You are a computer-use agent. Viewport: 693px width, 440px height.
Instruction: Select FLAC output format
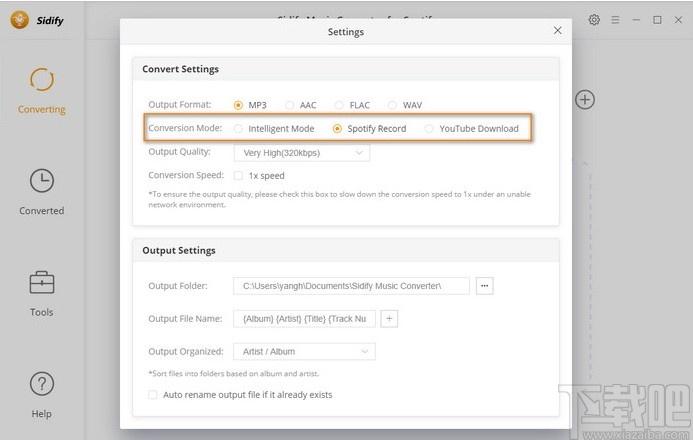pos(339,105)
